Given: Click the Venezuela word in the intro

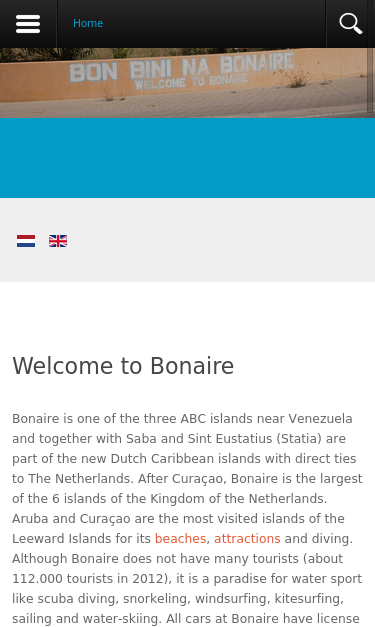Looking at the screenshot, I should (x=320, y=419).
